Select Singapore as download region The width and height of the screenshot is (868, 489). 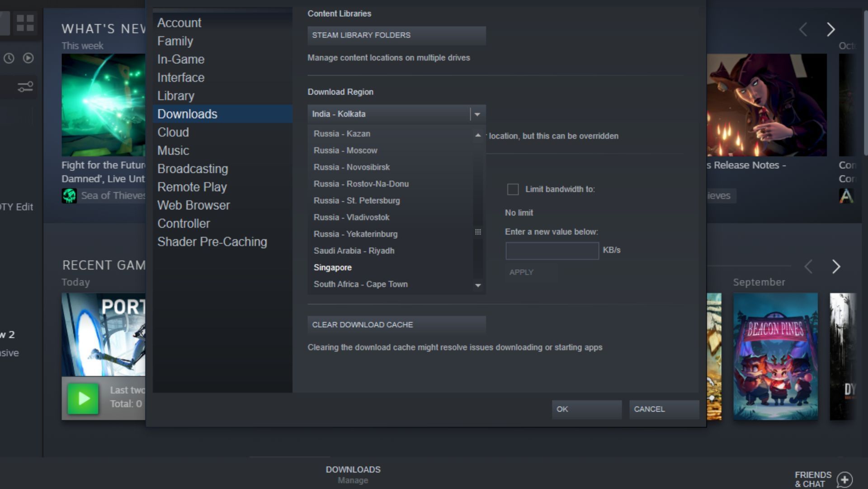[x=332, y=267]
